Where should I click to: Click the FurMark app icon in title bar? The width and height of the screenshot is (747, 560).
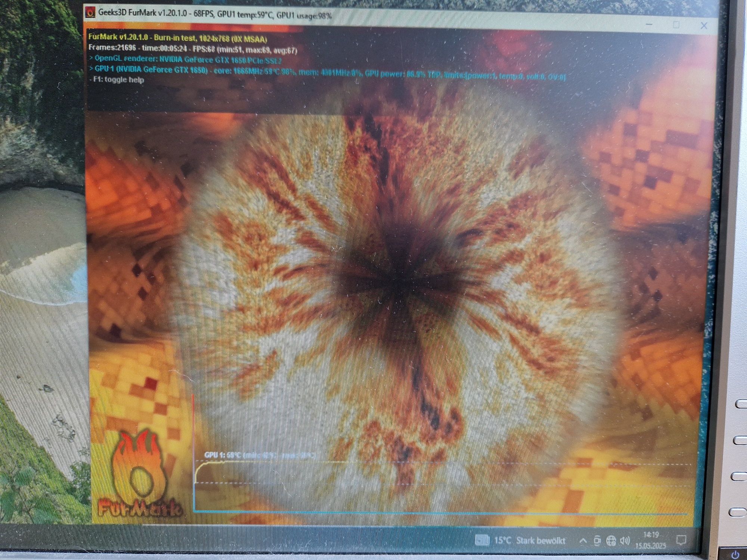click(90, 12)
